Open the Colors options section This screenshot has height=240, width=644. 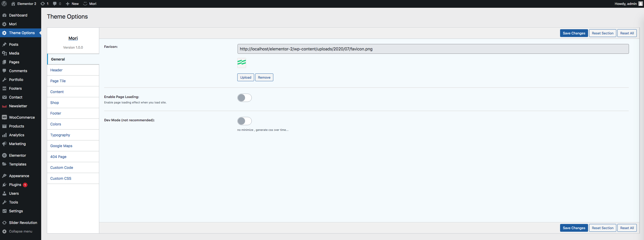pyautogui.click(x=56, y=124)
